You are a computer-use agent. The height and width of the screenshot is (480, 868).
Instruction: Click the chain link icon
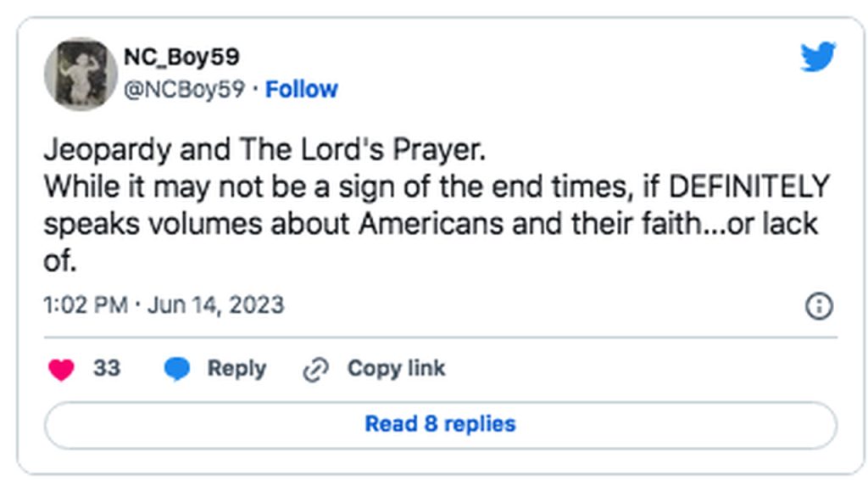click(x=316, y=370)
